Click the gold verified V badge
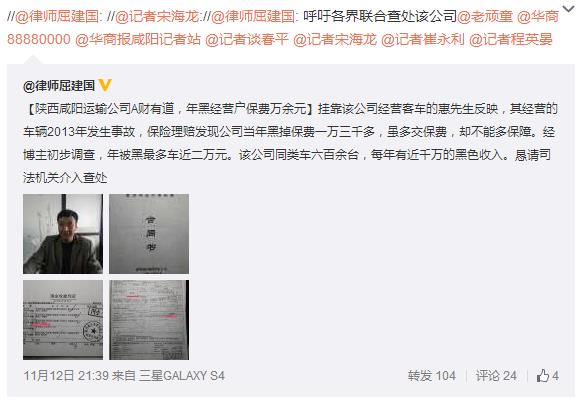The height and width of the screenshot is (402, 582). tap(105, 86)
